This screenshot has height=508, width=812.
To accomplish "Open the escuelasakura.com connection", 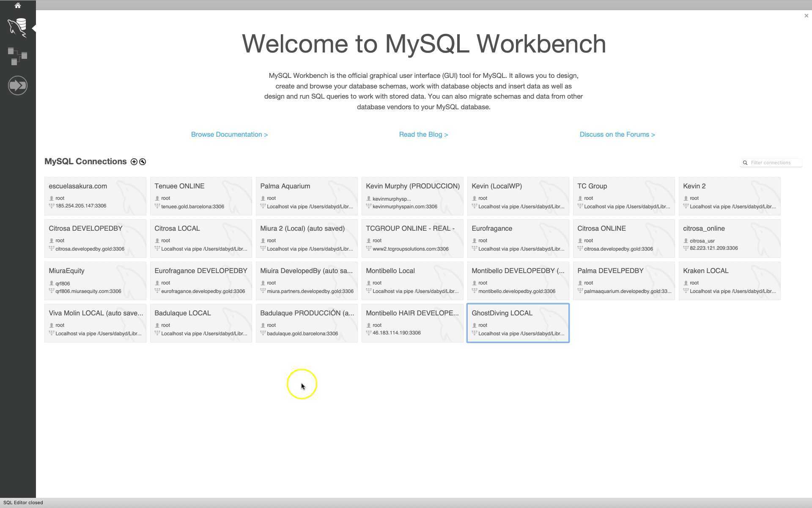I will point(95,196).
